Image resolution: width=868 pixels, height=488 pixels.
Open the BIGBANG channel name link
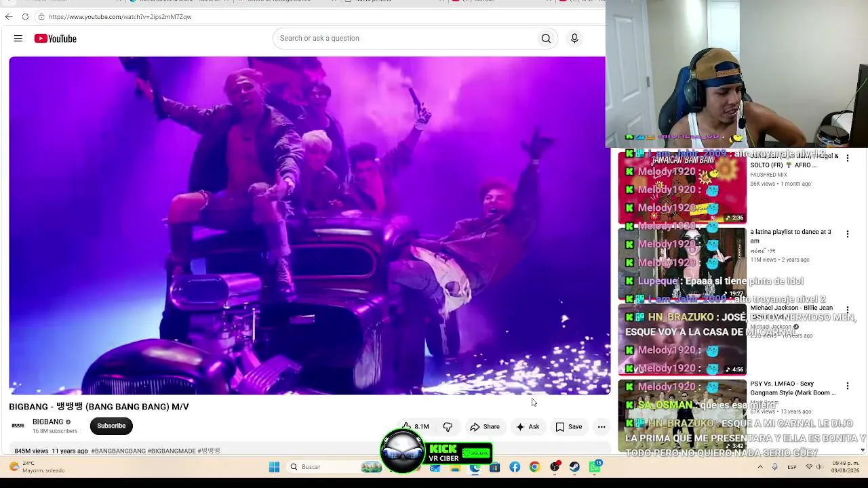(47, 422)
